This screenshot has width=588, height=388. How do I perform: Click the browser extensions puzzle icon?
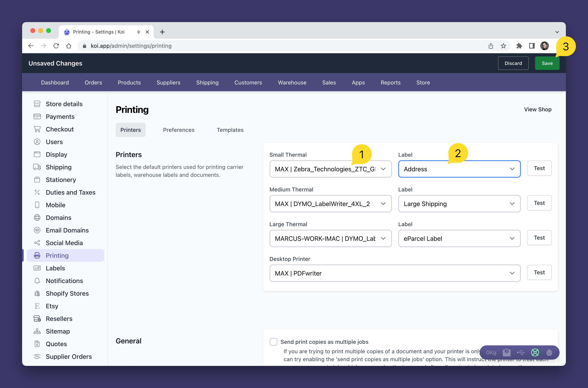519,46
